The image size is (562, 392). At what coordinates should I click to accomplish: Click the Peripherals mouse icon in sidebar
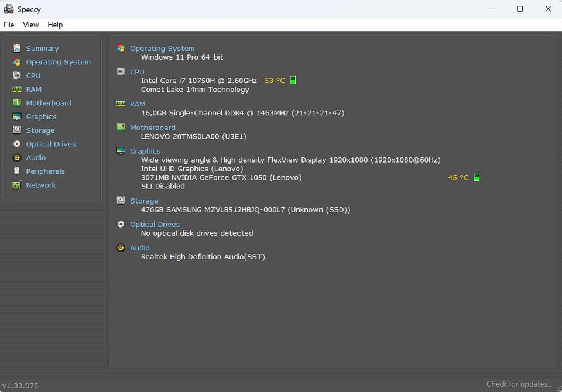point(17,171)
